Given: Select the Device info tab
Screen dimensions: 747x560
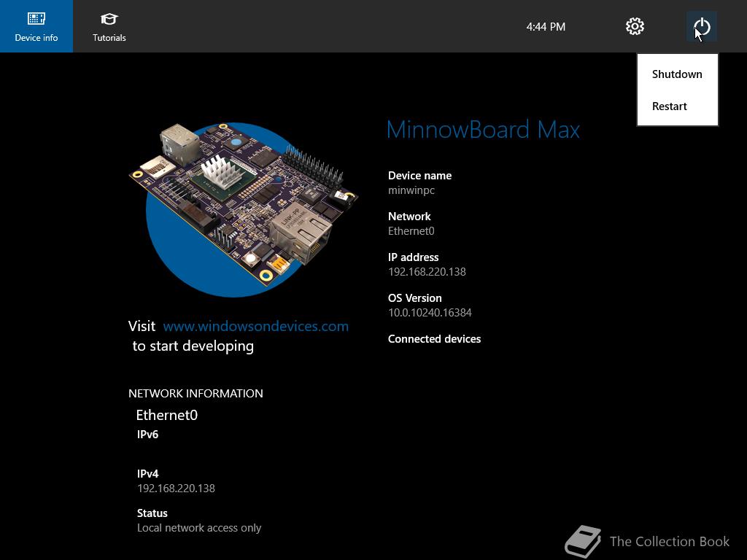Looking at the screenshot, I should click(x=36, y=26).
